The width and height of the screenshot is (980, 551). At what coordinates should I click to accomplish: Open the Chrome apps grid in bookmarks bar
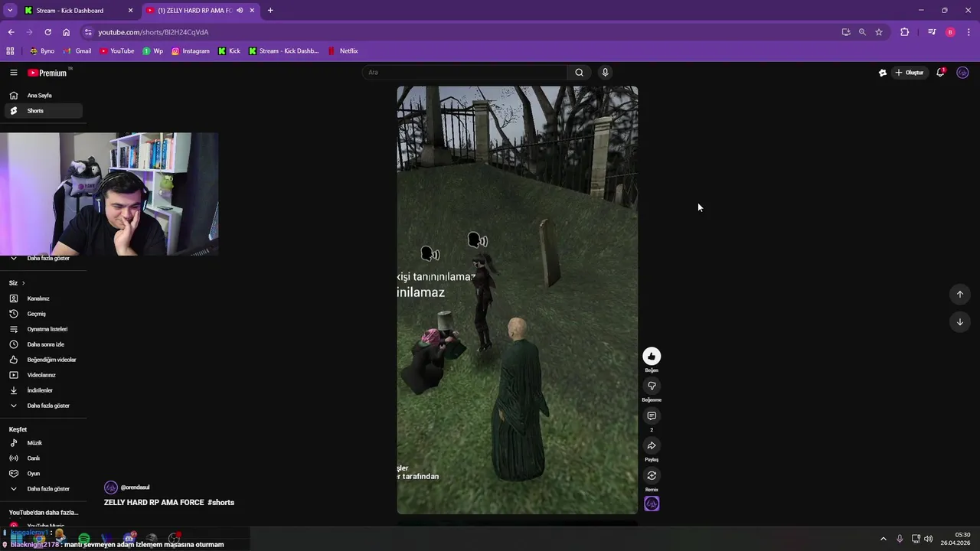[10, 51]
